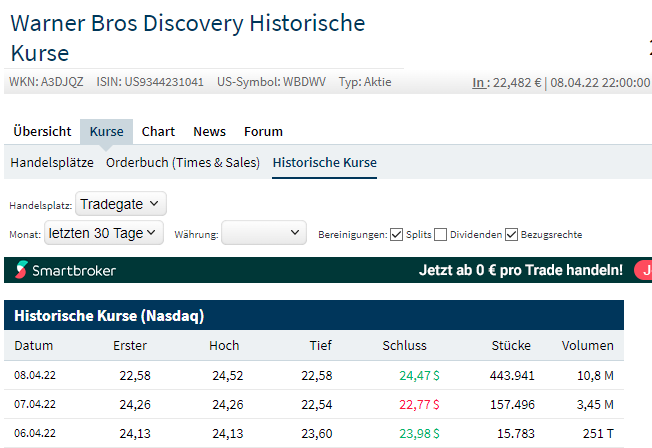Click closing price 22,77 $
This screenshot has width=652, height=448.
coord(419,405)
